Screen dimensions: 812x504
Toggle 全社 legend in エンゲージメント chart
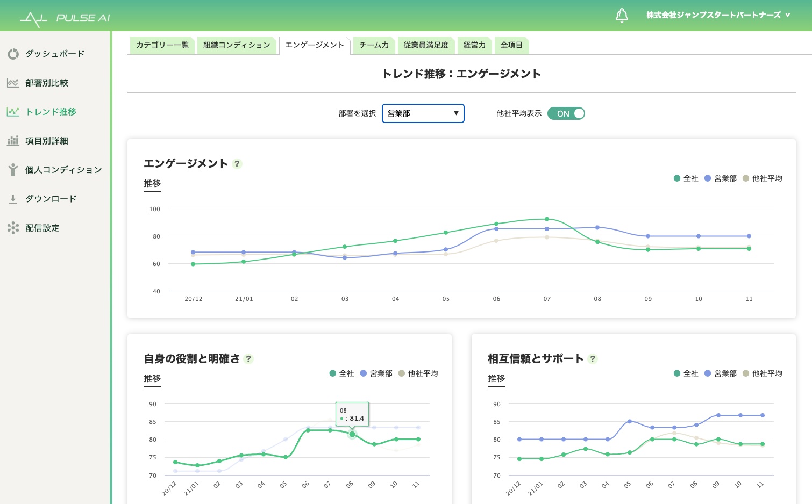pyautogui.click(x=686, y=178)
